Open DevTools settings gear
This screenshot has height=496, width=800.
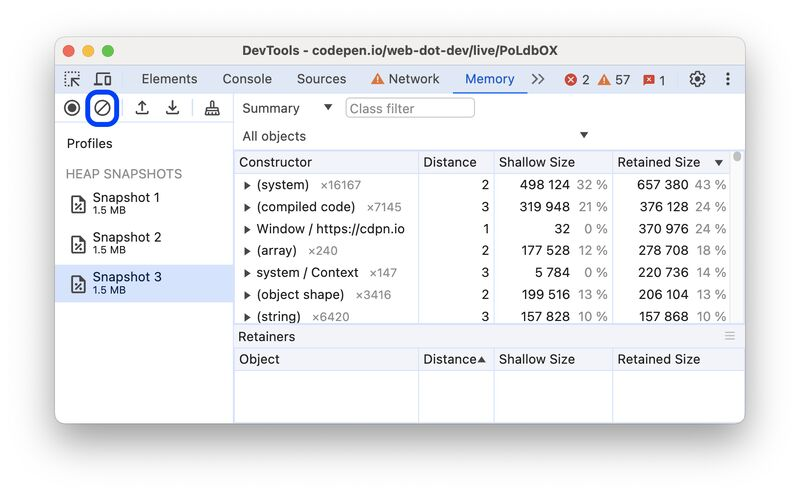pyautogui.click(x=697, y=79)
